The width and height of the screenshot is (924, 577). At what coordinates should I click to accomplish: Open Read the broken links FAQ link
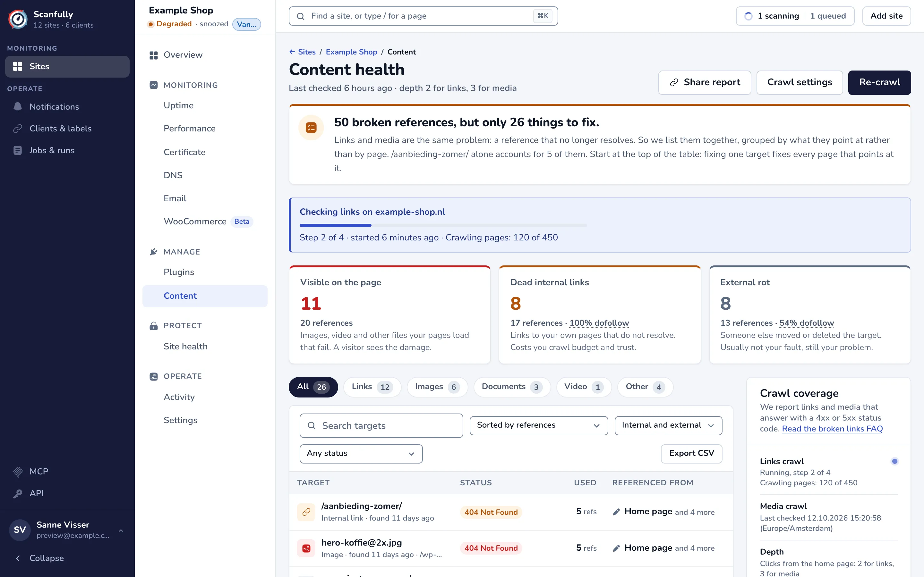pyautogui.click(x=832, y=429)
